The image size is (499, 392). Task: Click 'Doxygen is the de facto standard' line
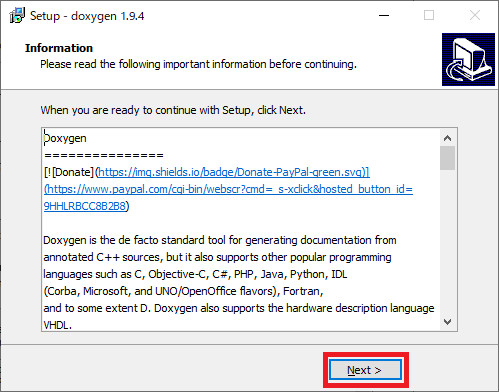click(x=220, y=240)
